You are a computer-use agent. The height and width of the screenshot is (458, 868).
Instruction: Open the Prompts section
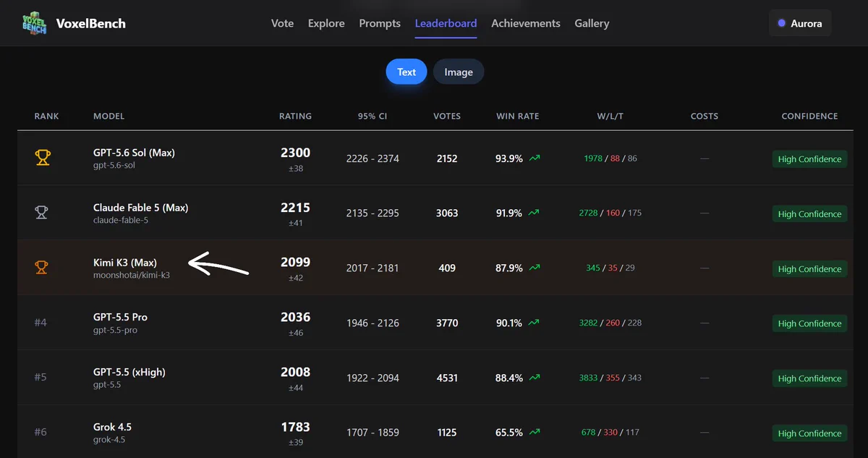point(380,23)
